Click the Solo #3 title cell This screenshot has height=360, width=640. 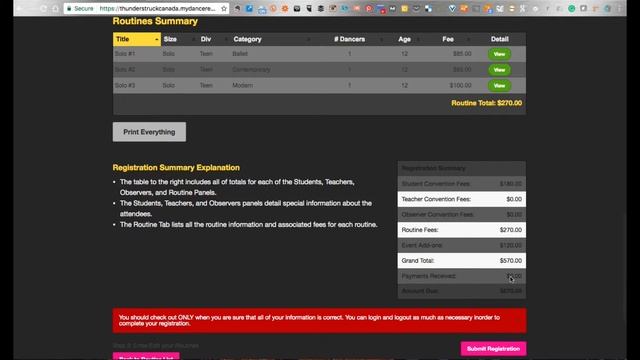[x=125, y=86]
